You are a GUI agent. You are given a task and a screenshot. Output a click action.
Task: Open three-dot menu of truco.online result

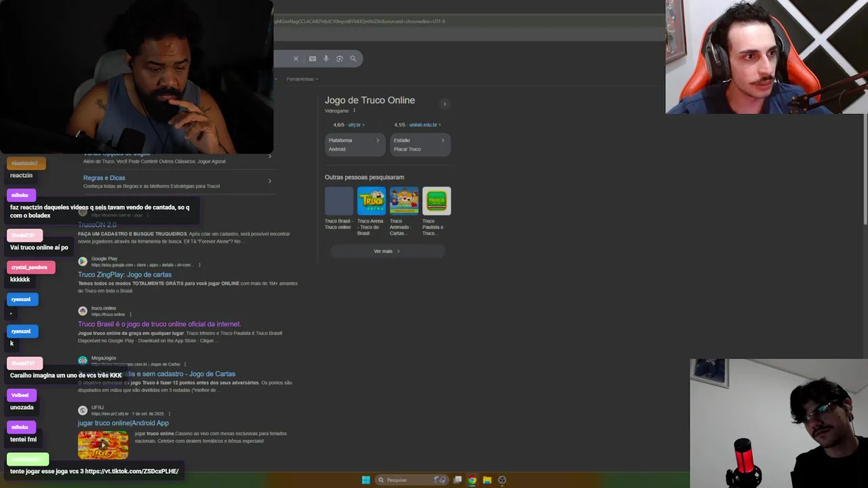[130, 314]
